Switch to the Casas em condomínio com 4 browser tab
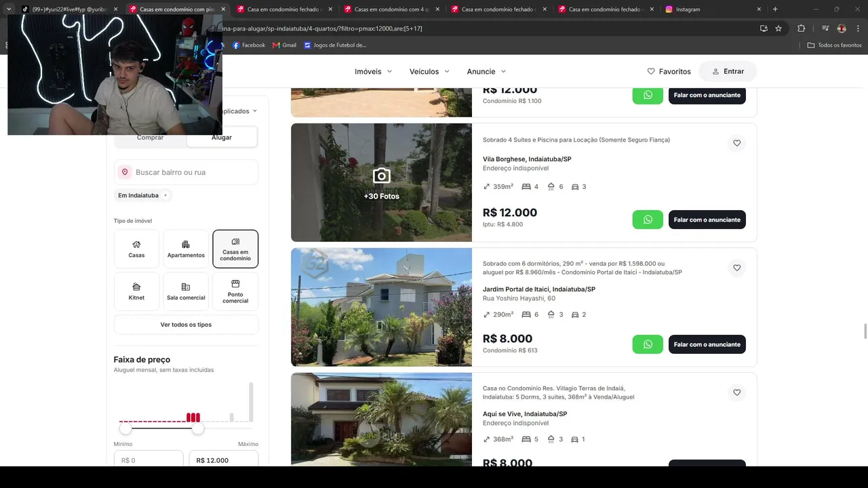The height and width of the screenshot is (488, 868). pos(390,9)
